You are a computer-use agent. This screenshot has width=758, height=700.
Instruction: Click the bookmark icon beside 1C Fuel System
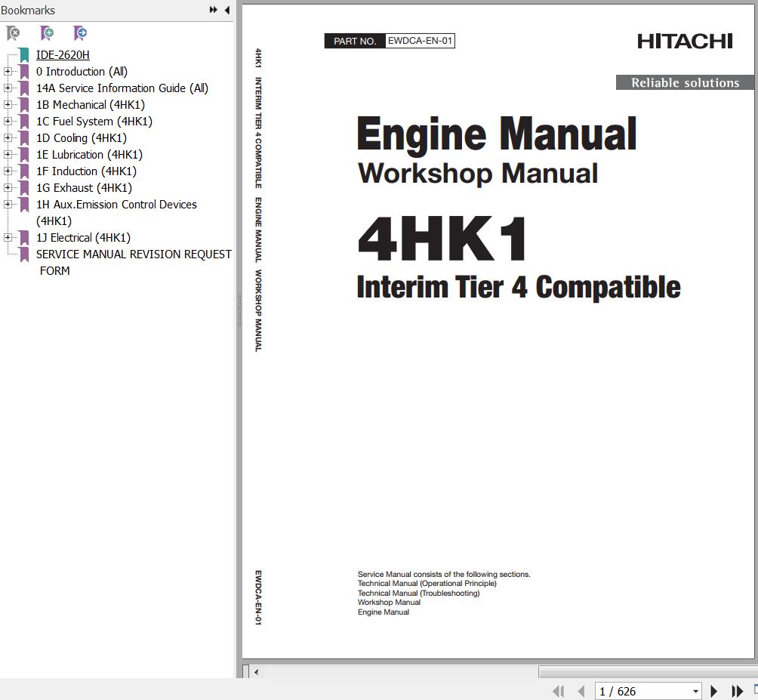24,122
